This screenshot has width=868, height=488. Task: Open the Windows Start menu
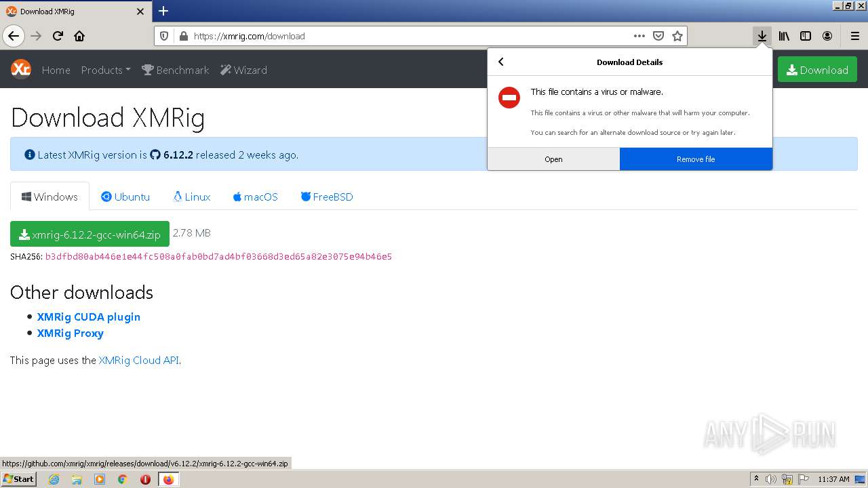click(x=18, y=479)
